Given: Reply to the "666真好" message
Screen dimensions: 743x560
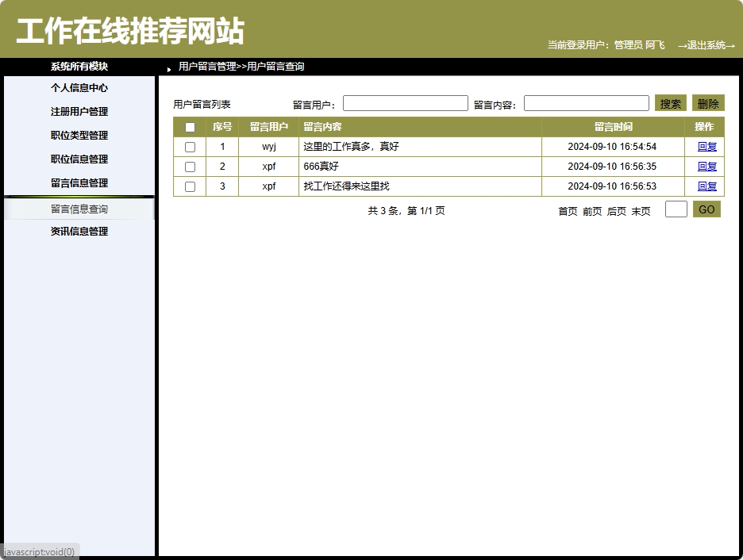Looking at the screenshot, I should (x=707, y=166).
